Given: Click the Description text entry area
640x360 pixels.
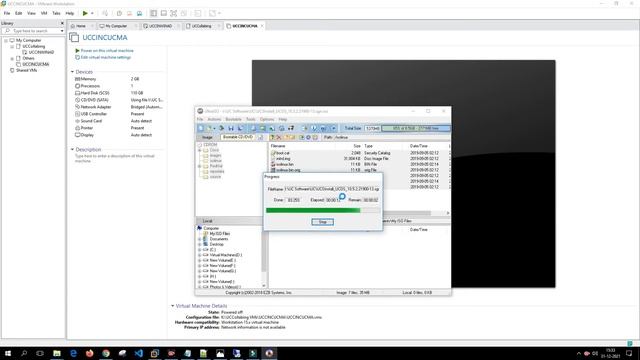Looking at the screenshot, I should (116, 158).
